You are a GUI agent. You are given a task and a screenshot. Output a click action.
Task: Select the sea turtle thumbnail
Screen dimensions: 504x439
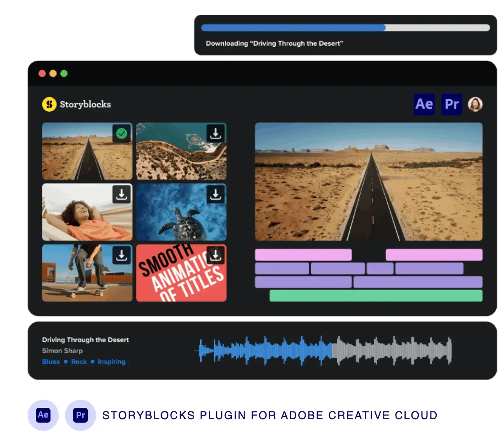pos(181,212)
